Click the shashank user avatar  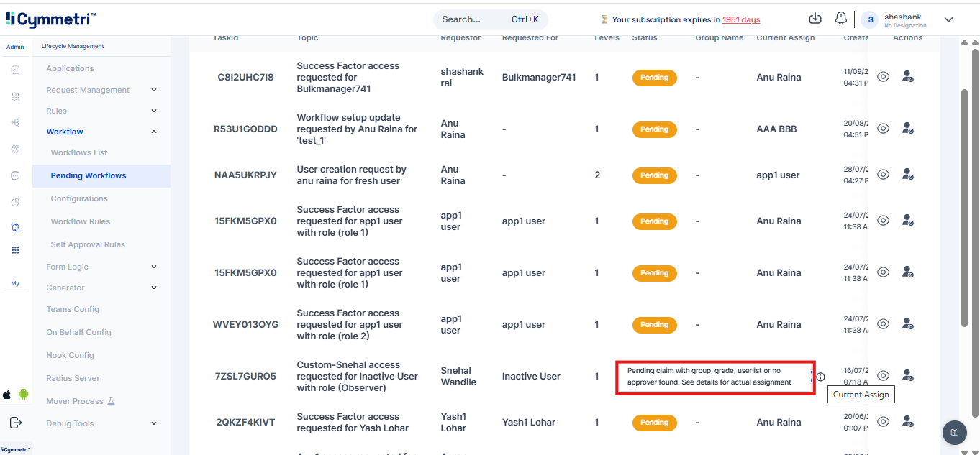click(871, 19)
